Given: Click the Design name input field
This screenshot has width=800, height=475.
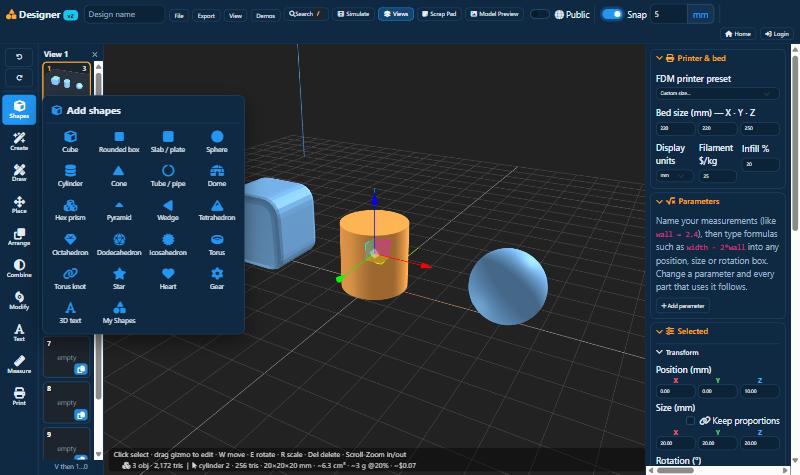Looking at the screenshot, I should pyautogui.click(x=124, y=14).
